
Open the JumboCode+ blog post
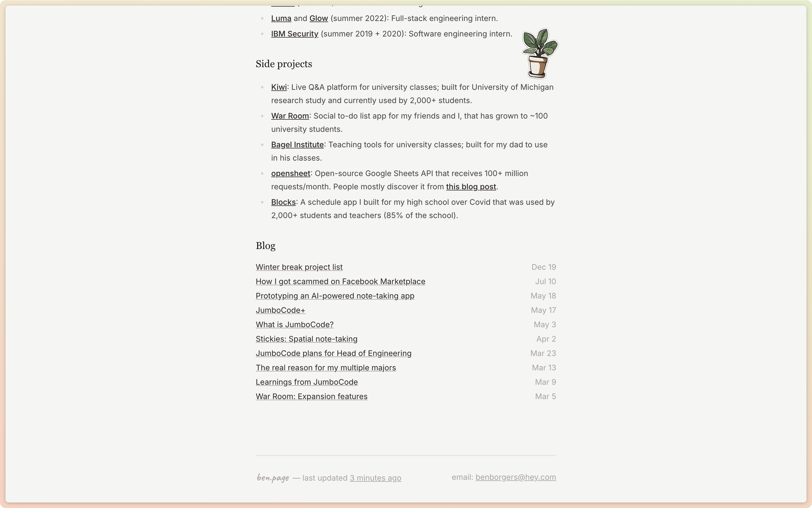[280, 310]
